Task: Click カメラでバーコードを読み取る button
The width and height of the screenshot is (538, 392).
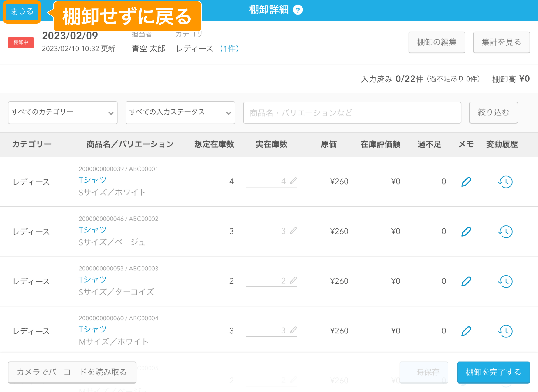Action: click(72, 372)
